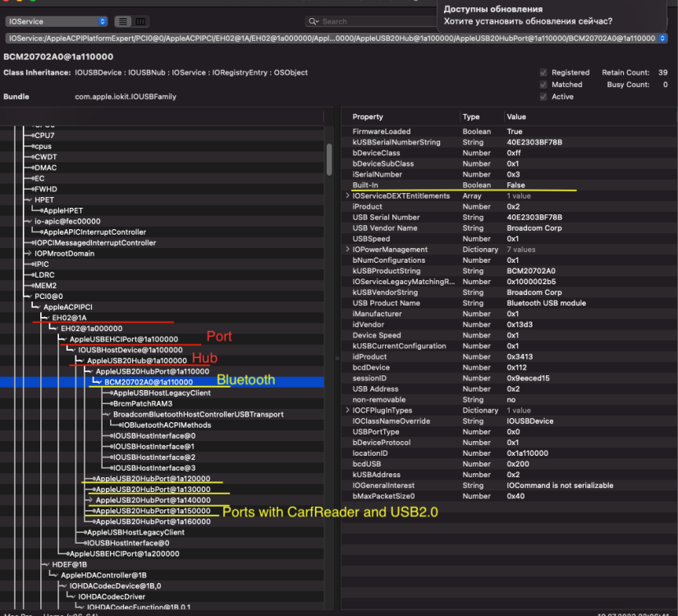Select the idProduct property row
This screenshot has width=678, height=616.
pos(510,356)
